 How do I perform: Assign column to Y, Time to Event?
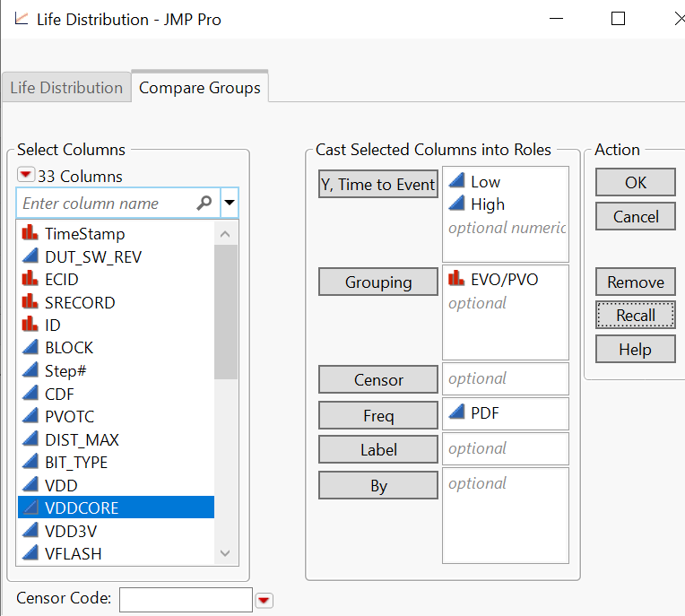(378, 185)
